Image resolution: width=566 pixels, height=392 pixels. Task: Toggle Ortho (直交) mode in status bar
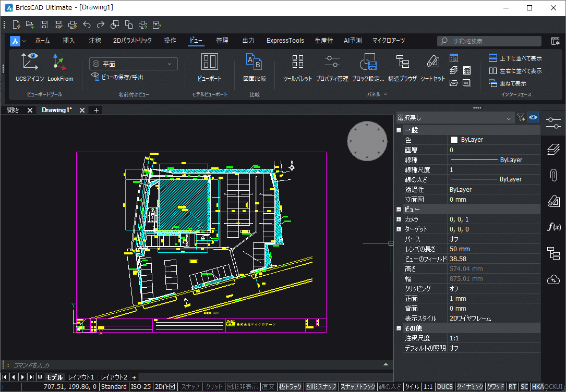269,387
